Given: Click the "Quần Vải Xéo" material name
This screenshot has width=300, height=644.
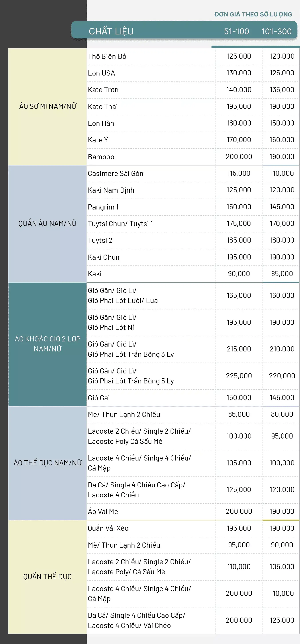Looking at the screenshot, I should click(x=108, y=528).
